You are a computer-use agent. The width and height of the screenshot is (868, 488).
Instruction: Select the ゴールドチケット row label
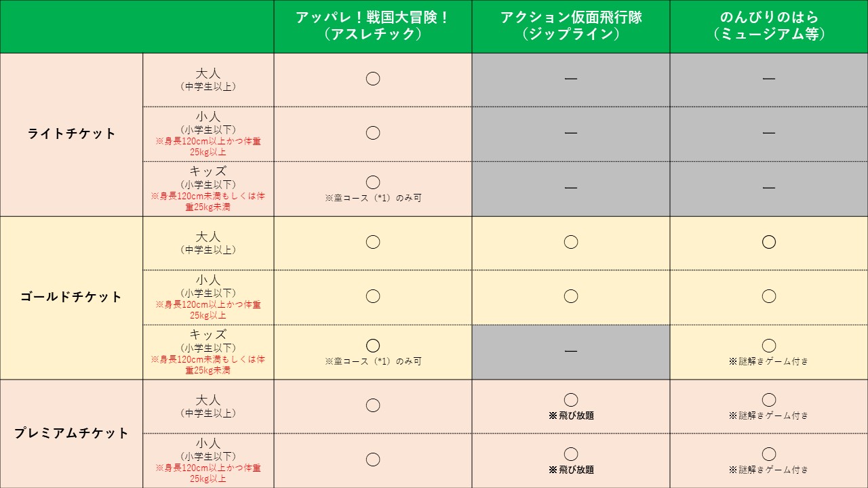coord(72,297)
